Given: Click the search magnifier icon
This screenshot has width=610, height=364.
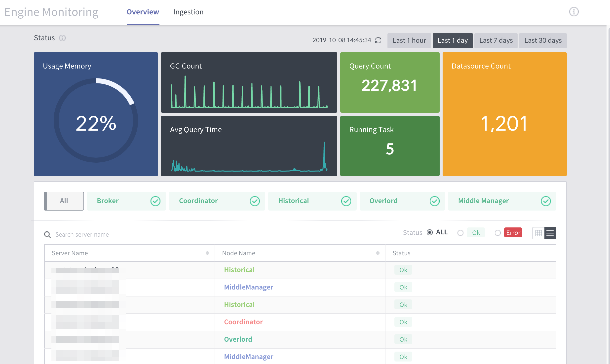Looking at the screenshot, I should (47, 235).
